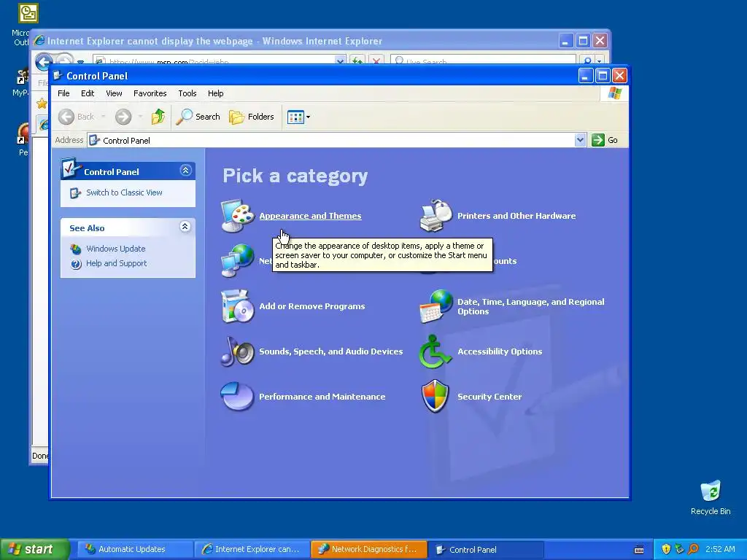This screenshot has width=747, height=560.
Task: Open Performance and Maintenance pie chart icon
Action: click(x=238, y=396)
